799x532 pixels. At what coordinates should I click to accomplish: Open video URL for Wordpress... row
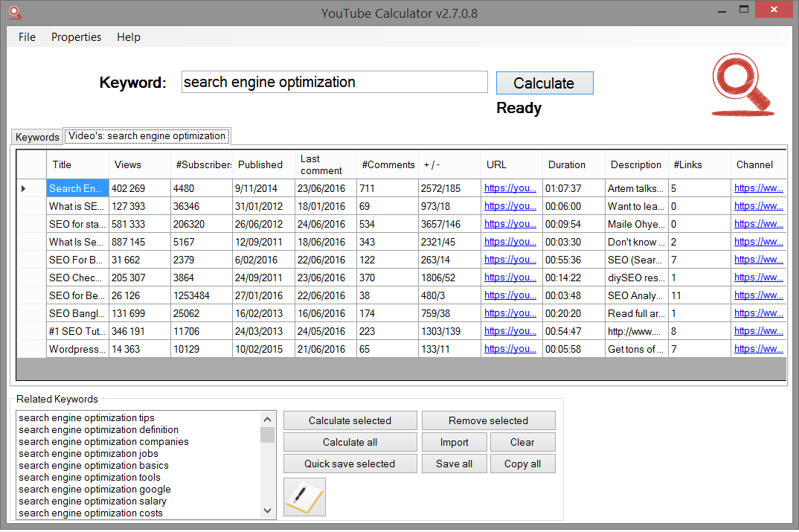click(510, 348)
